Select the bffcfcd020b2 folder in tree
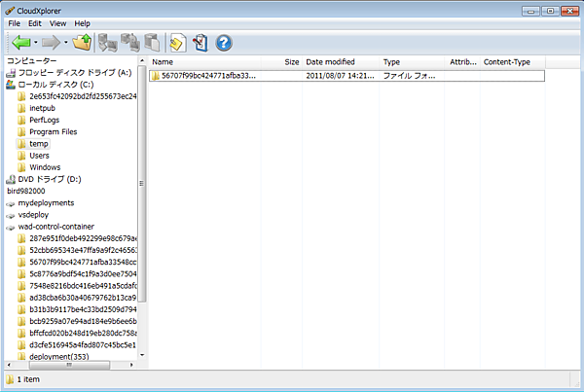Screen dimensions: 584x392 pyautogui.click(x=77, y=334)
